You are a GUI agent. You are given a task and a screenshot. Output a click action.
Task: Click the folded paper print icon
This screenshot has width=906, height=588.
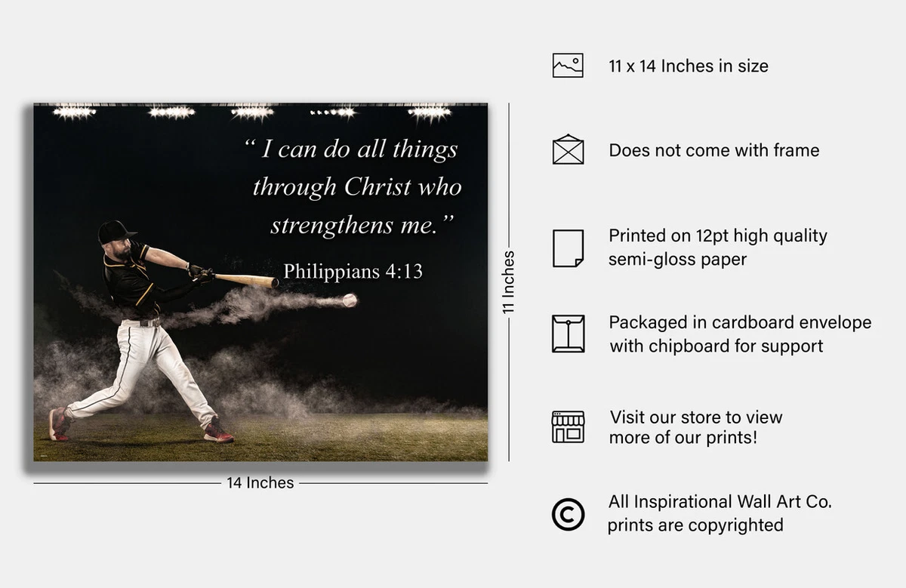(x=568, y=247)
